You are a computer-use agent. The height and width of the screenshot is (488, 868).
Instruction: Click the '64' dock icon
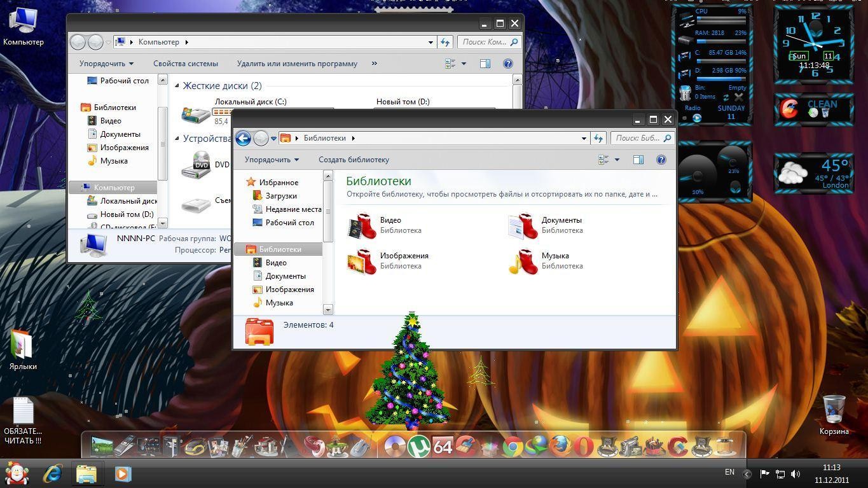click(x=442, y=447)
